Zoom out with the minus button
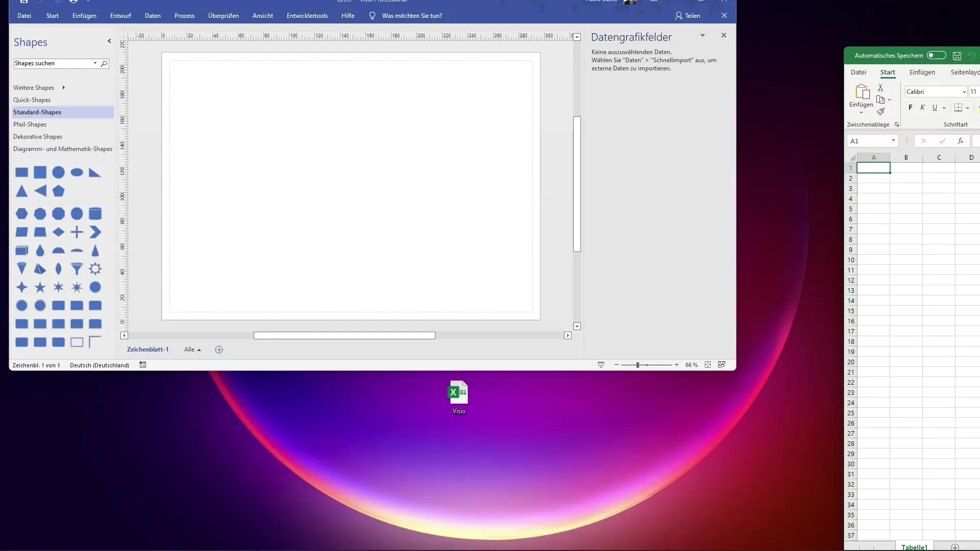This screenshot has height=551, width=980. [617, 365]
